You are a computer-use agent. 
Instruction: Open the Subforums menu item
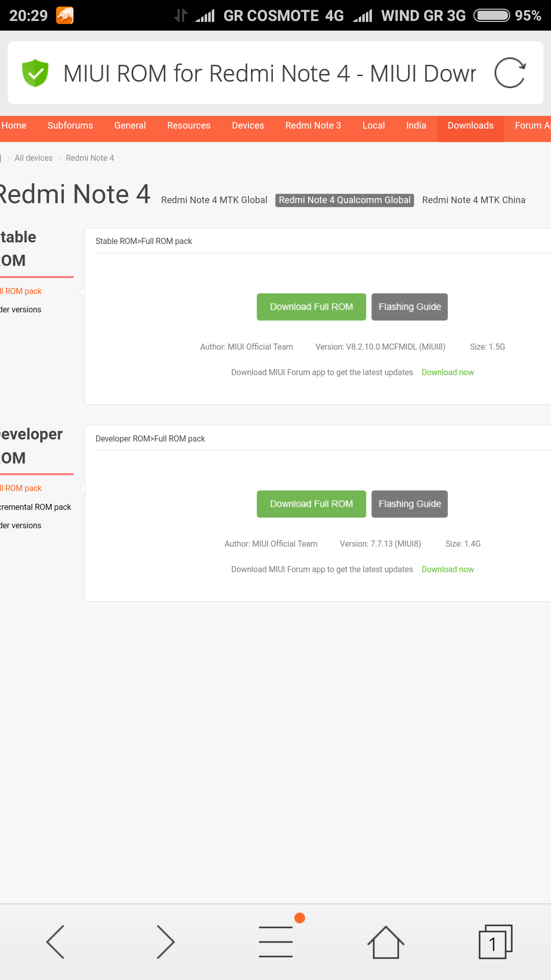click(70, 126)
